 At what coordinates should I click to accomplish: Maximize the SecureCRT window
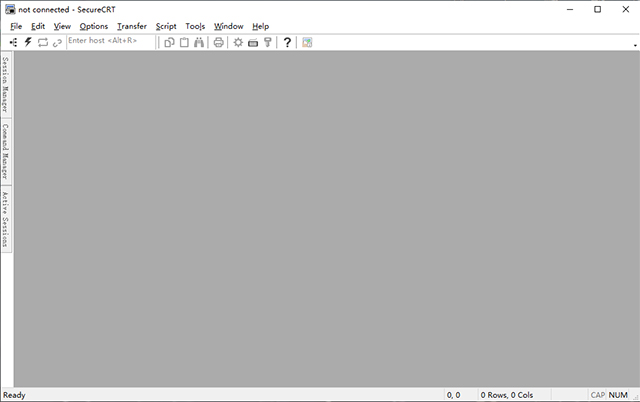pyautogui.click(x=598, y=9)
